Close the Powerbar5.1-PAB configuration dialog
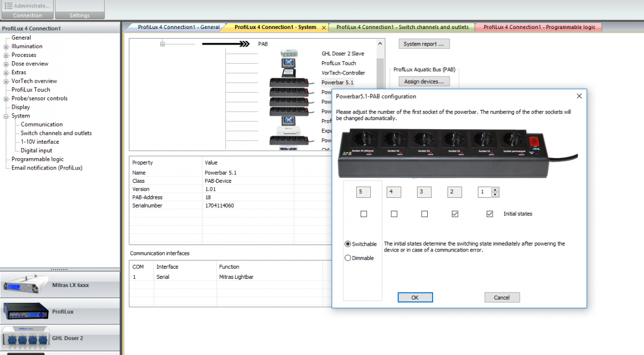 coord(579,97)
